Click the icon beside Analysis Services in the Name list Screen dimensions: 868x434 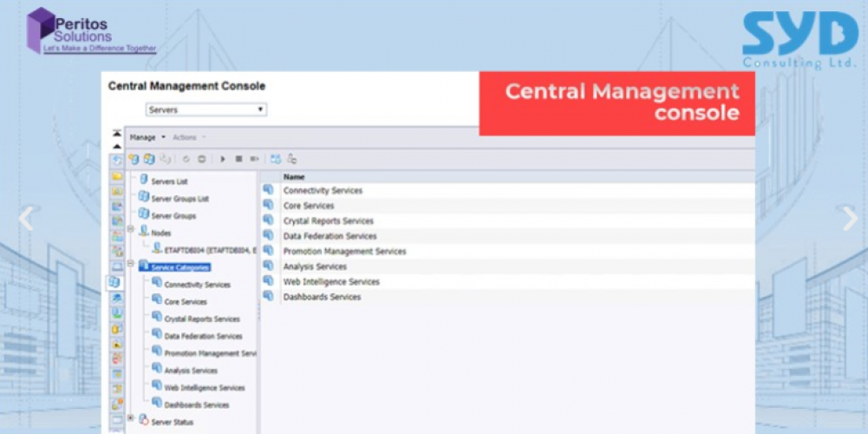pyautogui.click(x=269, y=266)
